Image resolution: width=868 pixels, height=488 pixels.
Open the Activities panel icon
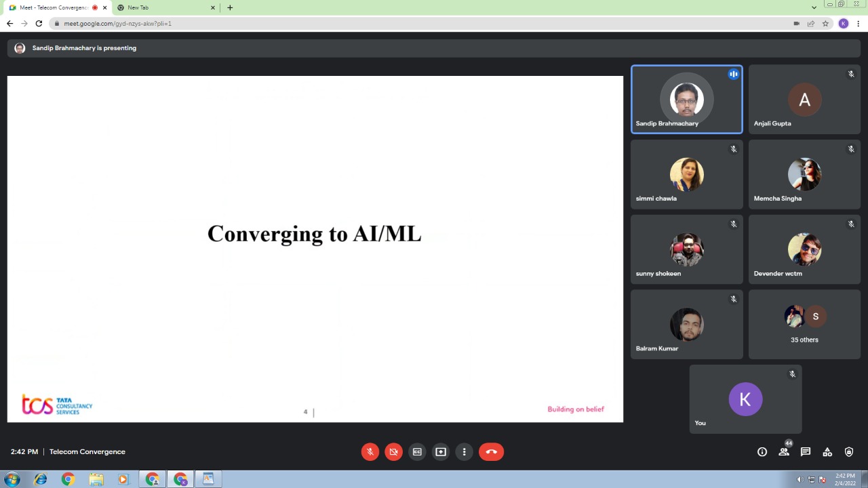click(x=827, y=452)
